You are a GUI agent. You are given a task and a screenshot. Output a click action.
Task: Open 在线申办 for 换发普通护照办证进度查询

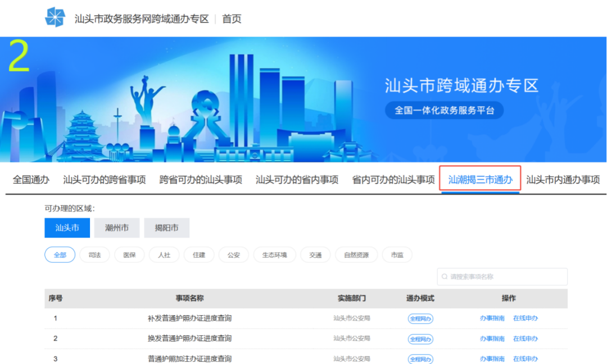click(526, 339)
